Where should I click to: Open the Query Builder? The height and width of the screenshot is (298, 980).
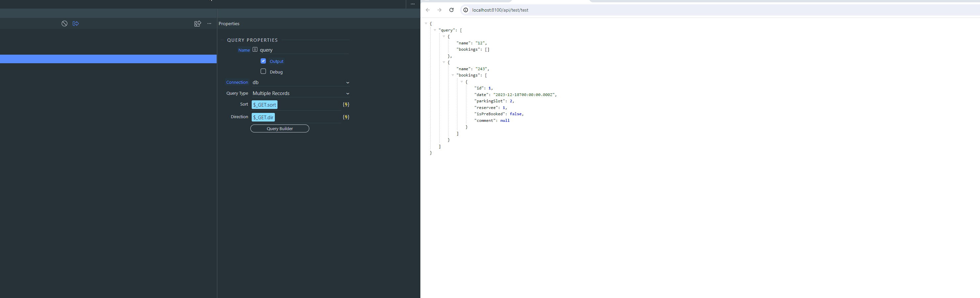(279, 129)
